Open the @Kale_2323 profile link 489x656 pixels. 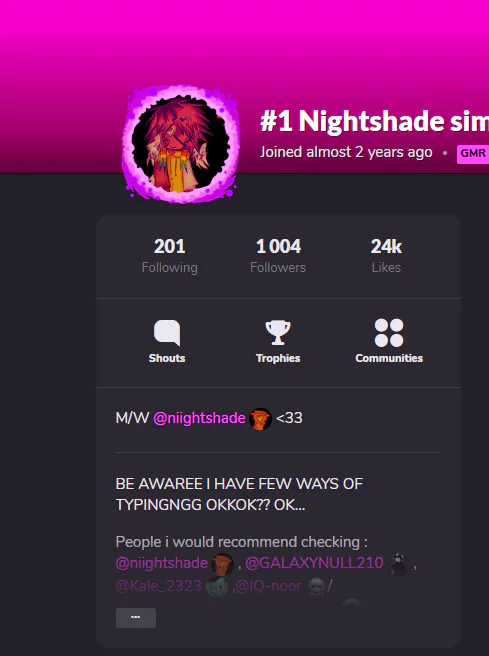pyautogui.click(x=159, y=586)
